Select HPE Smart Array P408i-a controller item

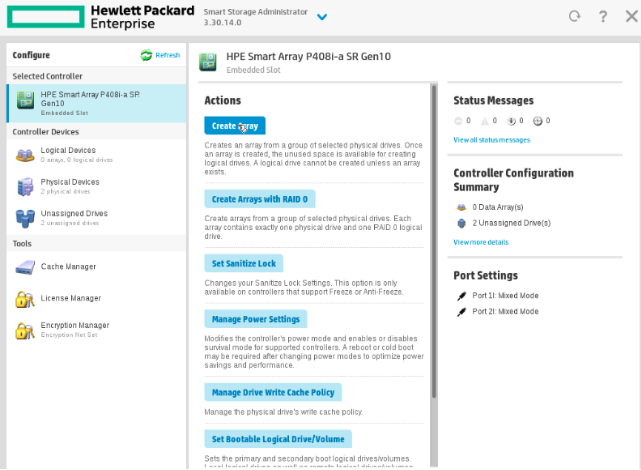(x=96, y=103)
